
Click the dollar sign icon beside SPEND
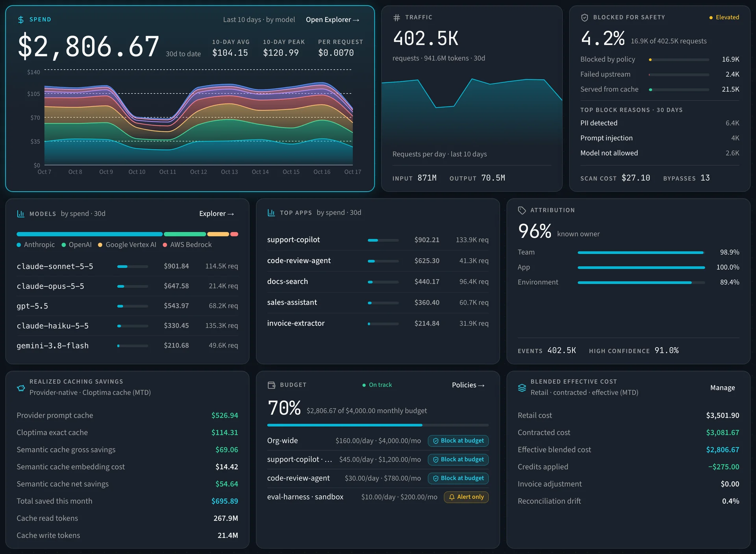pyautogui.click(x=21, y=20)
